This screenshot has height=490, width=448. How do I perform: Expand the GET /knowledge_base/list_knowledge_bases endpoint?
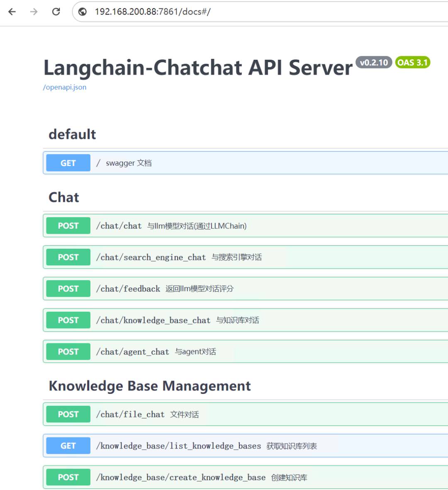click(x=246, y=446)
